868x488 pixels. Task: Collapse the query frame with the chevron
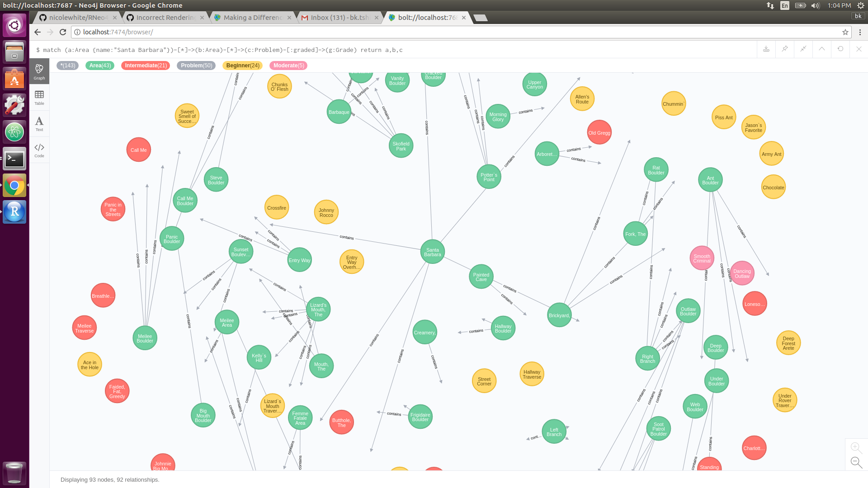[x=821, y=49]
